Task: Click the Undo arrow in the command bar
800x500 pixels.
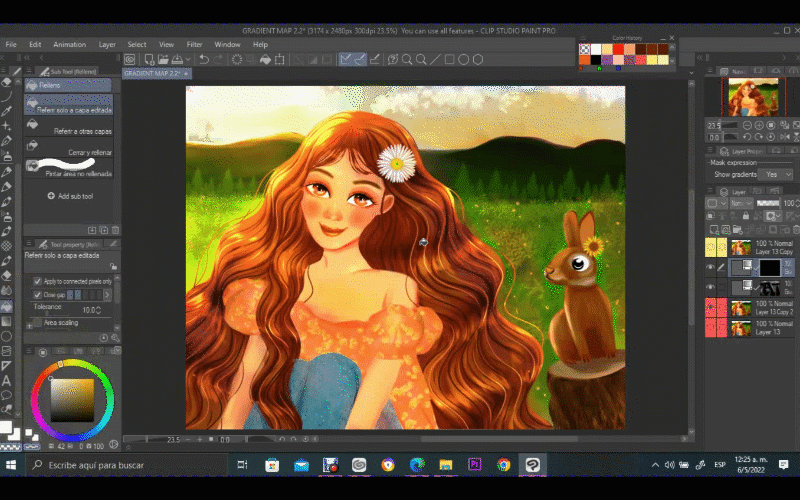Action: pos(204,59)
